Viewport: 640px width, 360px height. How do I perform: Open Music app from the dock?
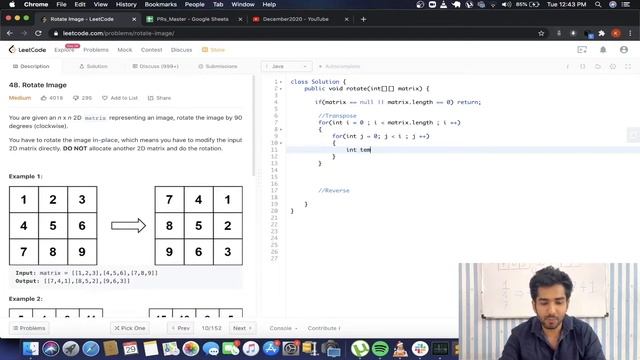pos(251,349)
